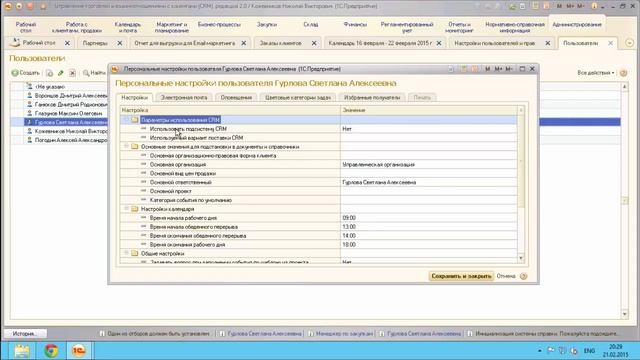This screenshot has height=360, width=640.
Task: Click the users list scrollbar down arrow
Action: (x=624, y=314)
